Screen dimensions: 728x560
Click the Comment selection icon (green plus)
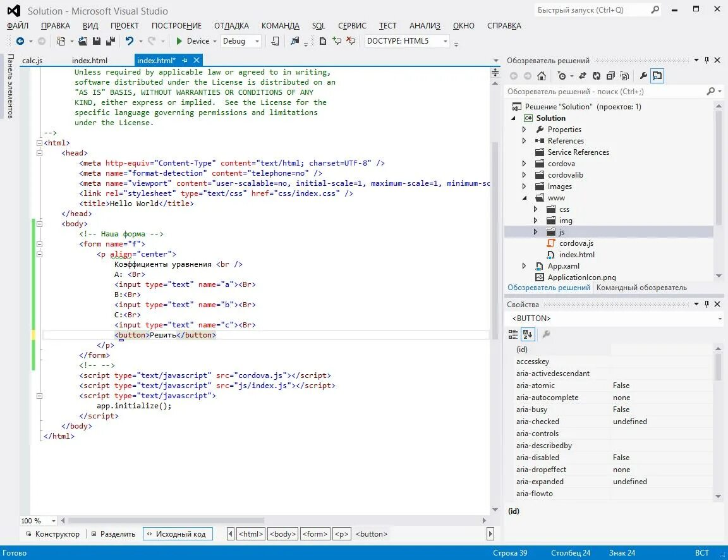337,41
